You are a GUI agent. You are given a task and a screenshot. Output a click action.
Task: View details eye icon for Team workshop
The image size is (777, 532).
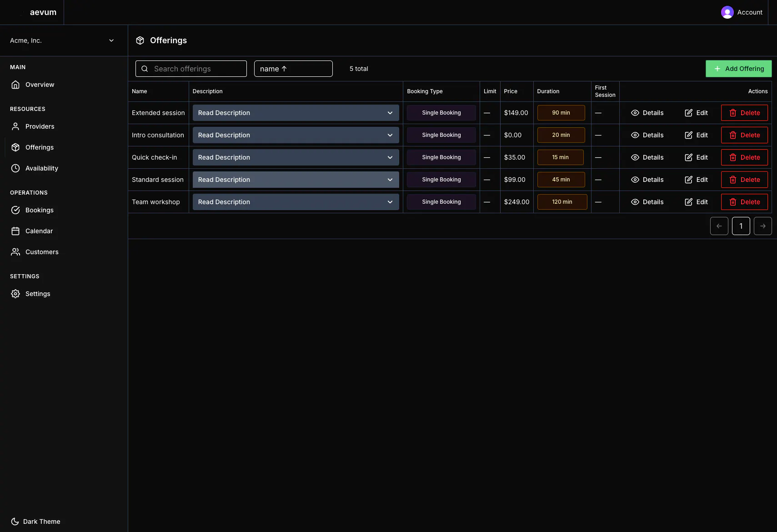[635, 202]
